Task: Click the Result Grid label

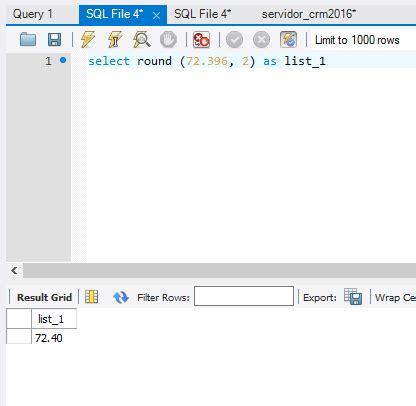Action: [x=44, y=297]
